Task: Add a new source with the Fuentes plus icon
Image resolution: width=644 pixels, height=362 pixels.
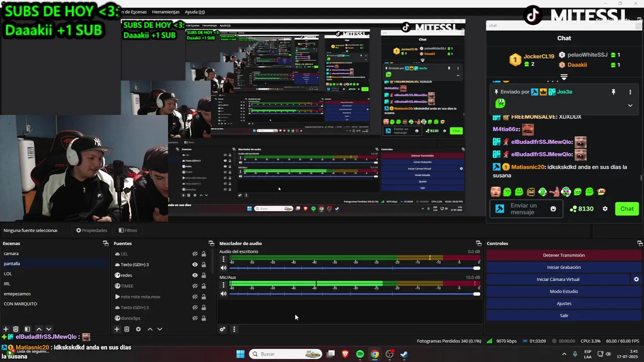Action: click(x=117, y=329)
